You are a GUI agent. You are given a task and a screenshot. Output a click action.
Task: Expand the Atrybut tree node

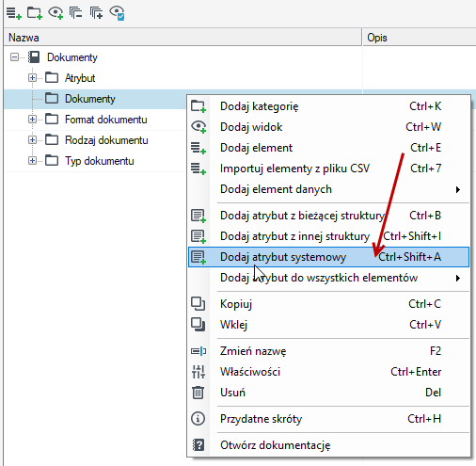click(32, 77)
